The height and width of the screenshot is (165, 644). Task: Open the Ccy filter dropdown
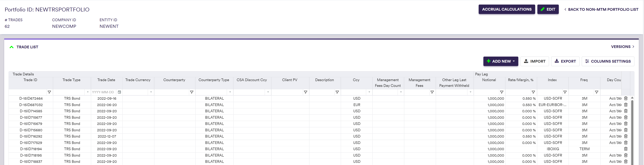(x=369, y=92)
